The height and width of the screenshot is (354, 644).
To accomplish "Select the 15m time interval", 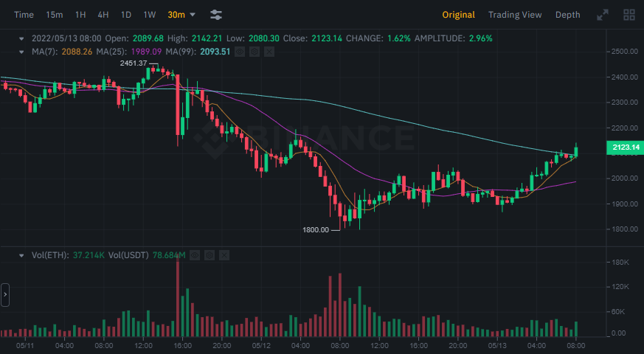I will (x=54, y=15).
